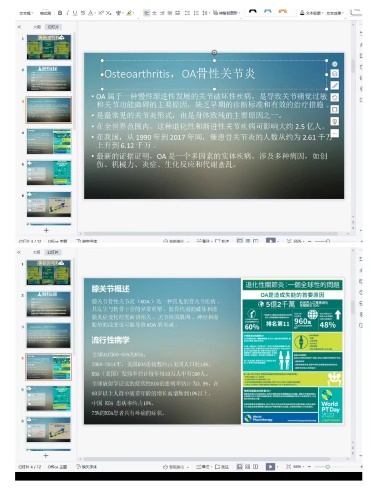Select the slides tab in lower thumbnail panel

pos(53,252)
